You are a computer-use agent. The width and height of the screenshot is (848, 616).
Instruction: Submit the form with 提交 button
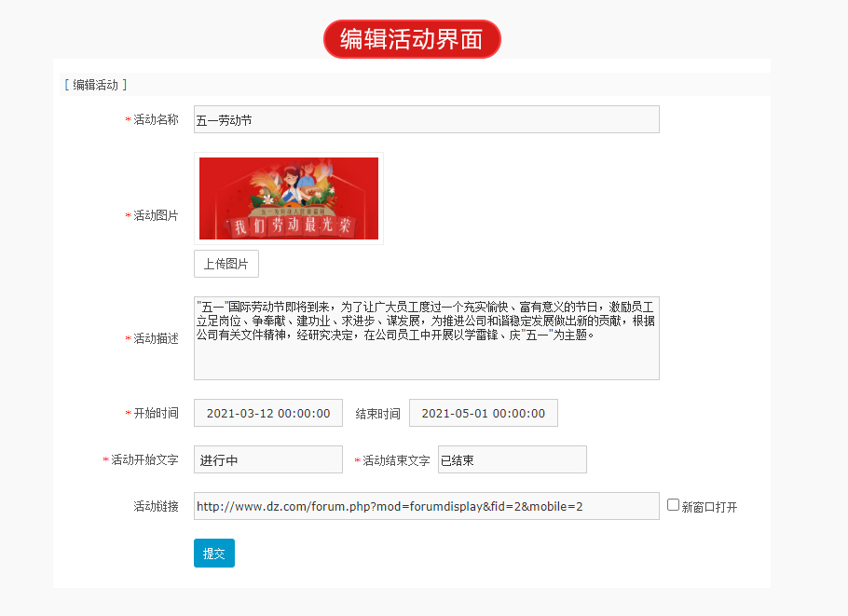214,554
